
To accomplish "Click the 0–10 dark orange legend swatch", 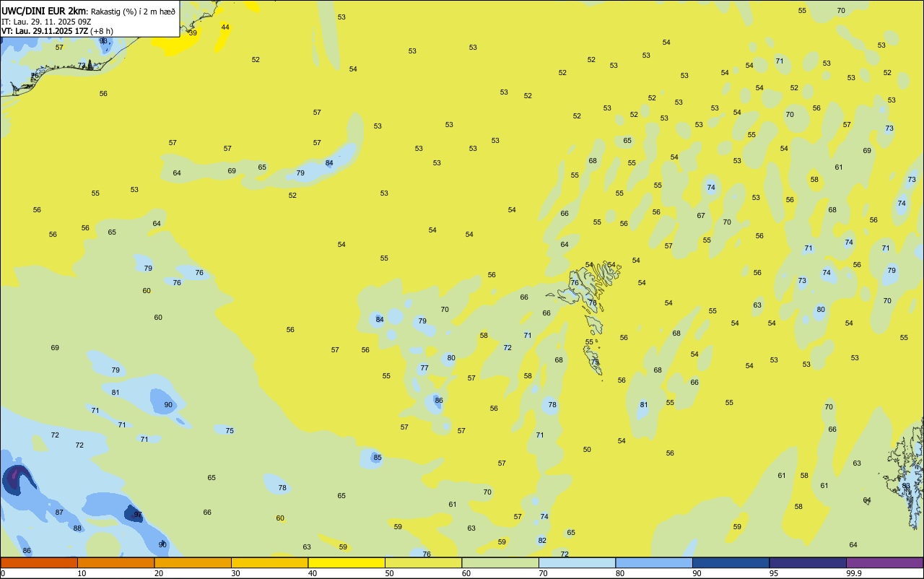I will coord(39,562).
